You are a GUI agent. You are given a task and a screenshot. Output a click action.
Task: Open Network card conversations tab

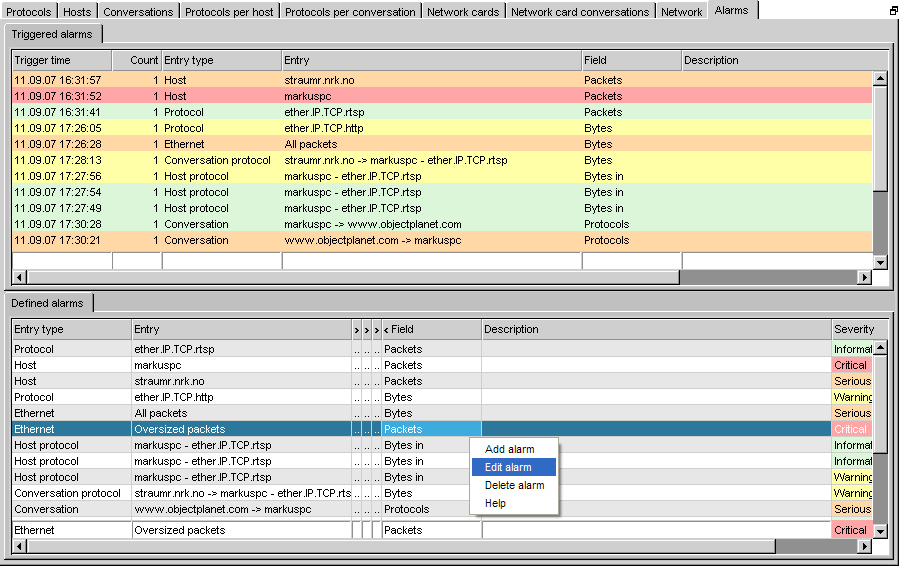(580, 11)
